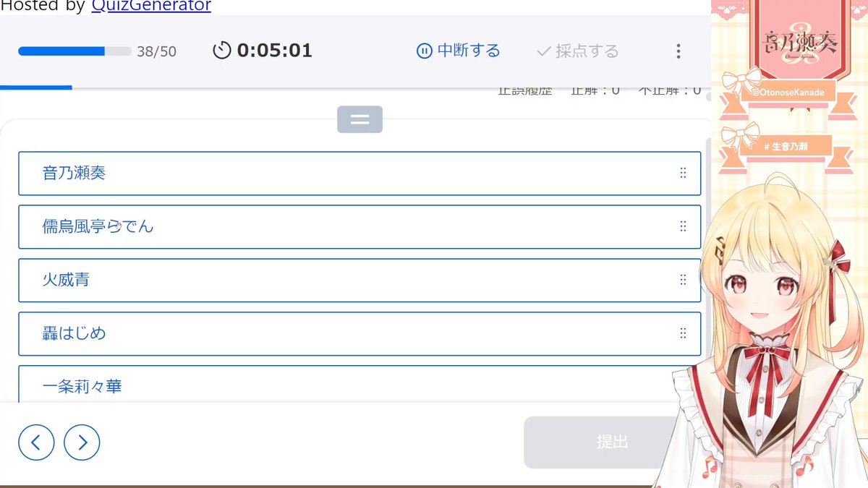Click the 38/50 question counter
Viewport: 868px width, 488px height.
pos(156,51)
